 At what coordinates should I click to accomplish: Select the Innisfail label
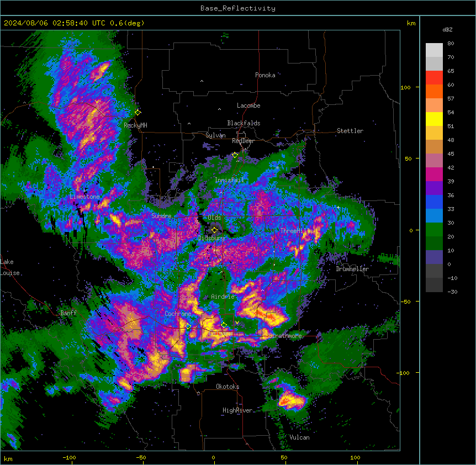[230, 180]
